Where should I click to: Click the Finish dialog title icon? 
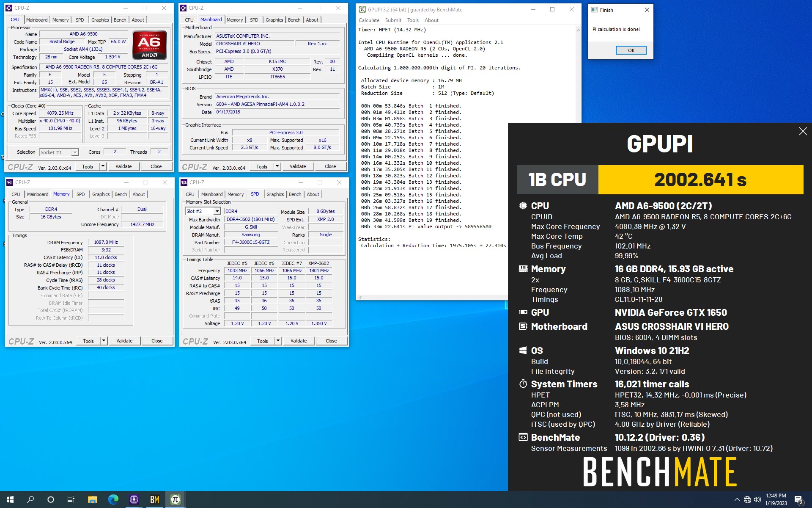(594, 10)
